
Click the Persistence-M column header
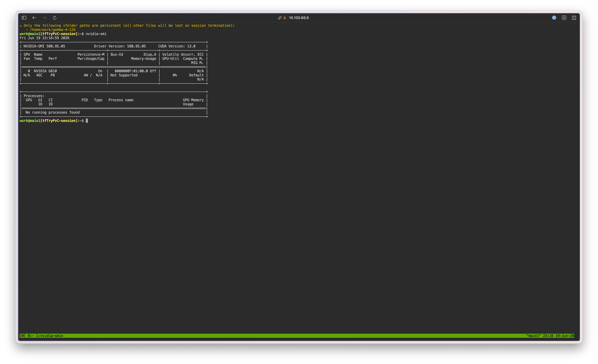91,54
